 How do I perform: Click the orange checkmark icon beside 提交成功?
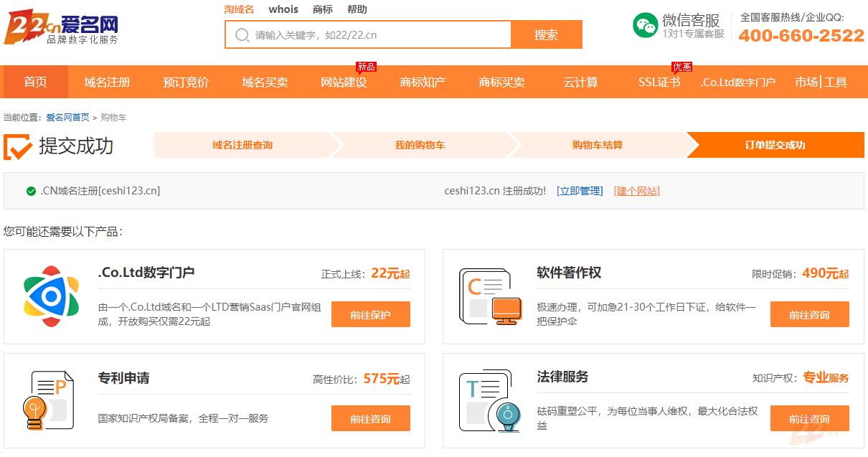coord(18,146)
